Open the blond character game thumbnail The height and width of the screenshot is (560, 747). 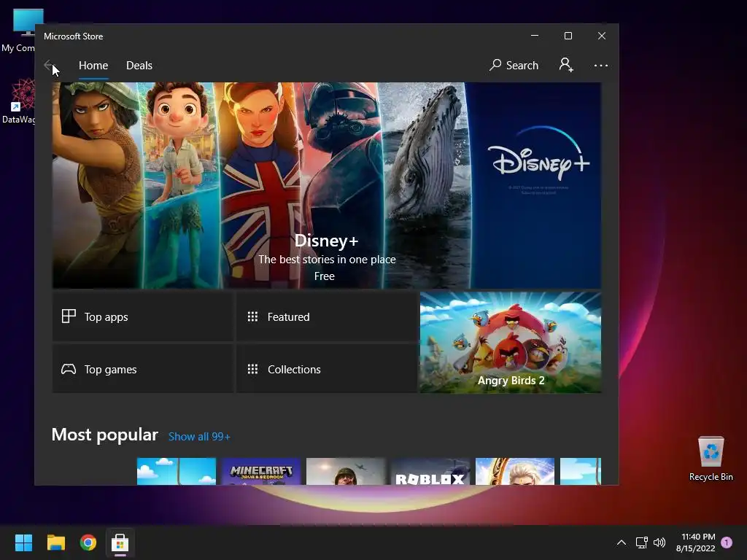point(515,472)
